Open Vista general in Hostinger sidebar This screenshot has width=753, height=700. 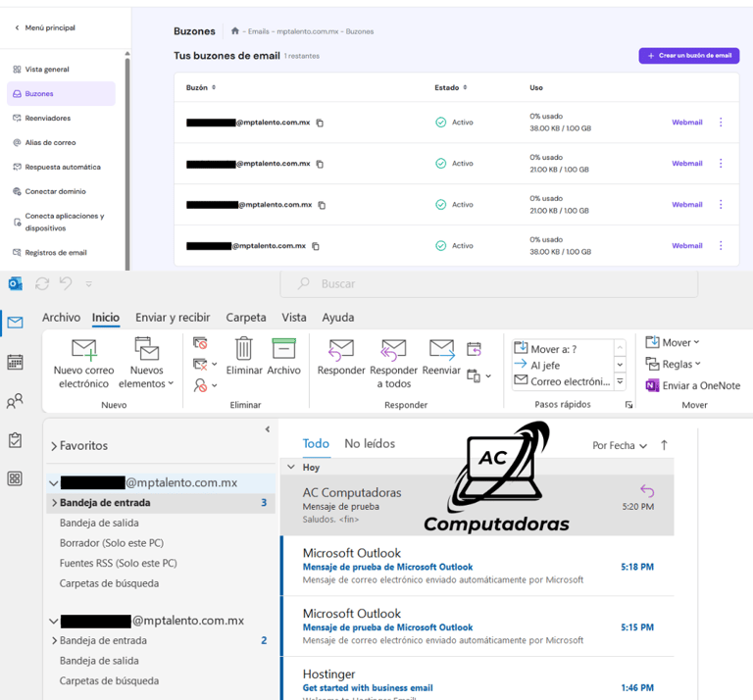point(41,70)
